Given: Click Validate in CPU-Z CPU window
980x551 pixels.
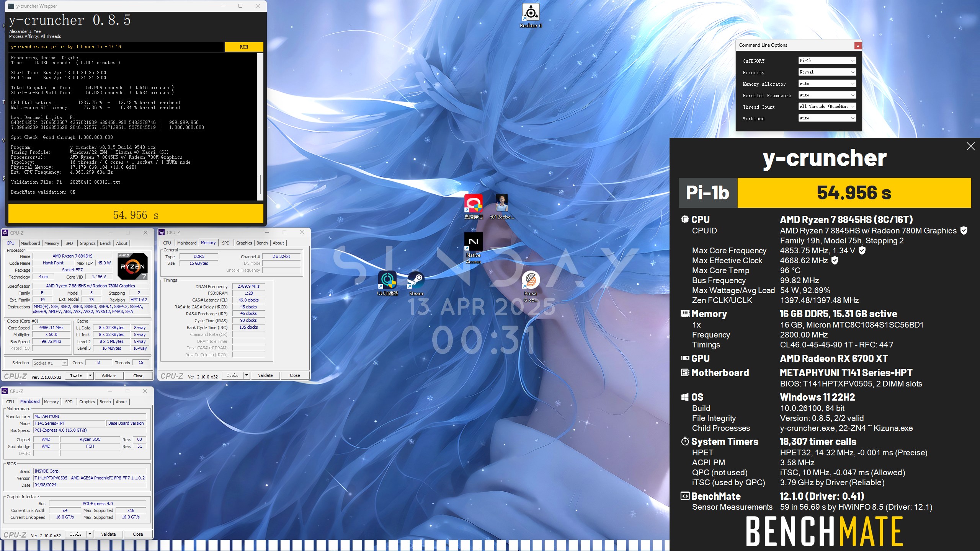Looking at the screenshot, I should [109, 376].
